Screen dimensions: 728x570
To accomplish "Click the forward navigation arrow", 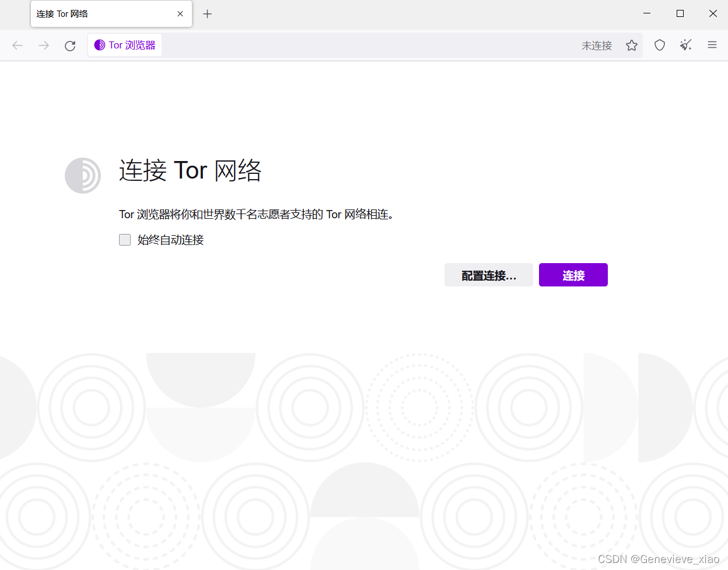I will pos(44,46).
